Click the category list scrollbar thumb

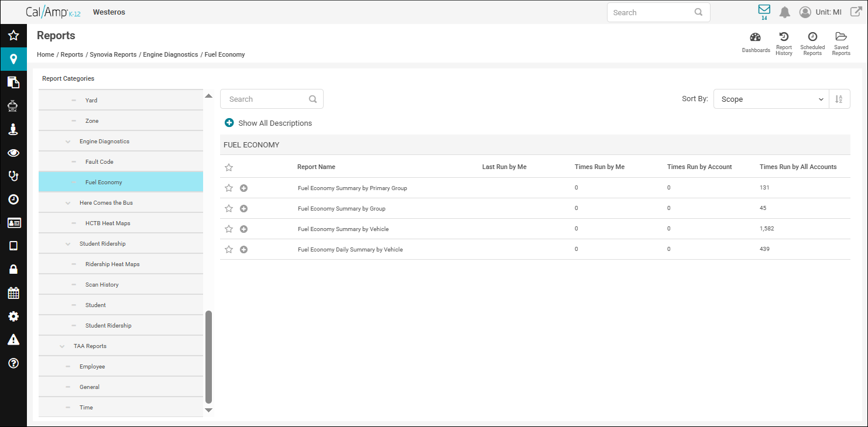pyautogui.click(x=208, y=357)
